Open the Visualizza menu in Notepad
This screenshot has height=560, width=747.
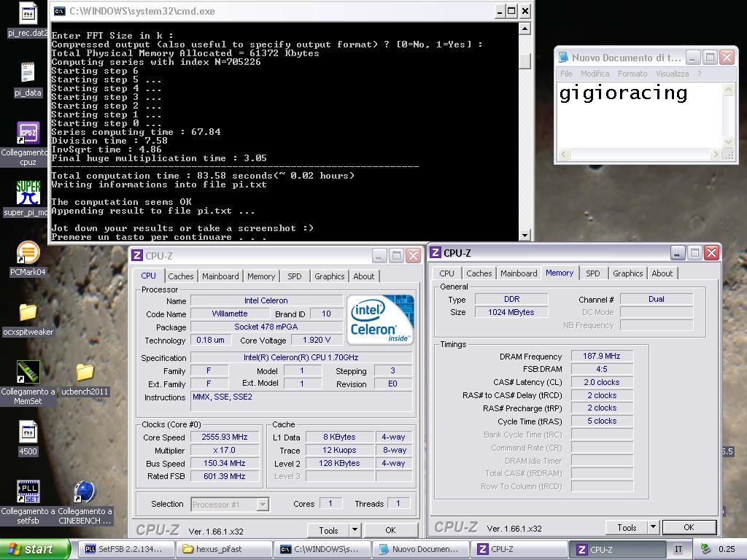pos(672,74)
